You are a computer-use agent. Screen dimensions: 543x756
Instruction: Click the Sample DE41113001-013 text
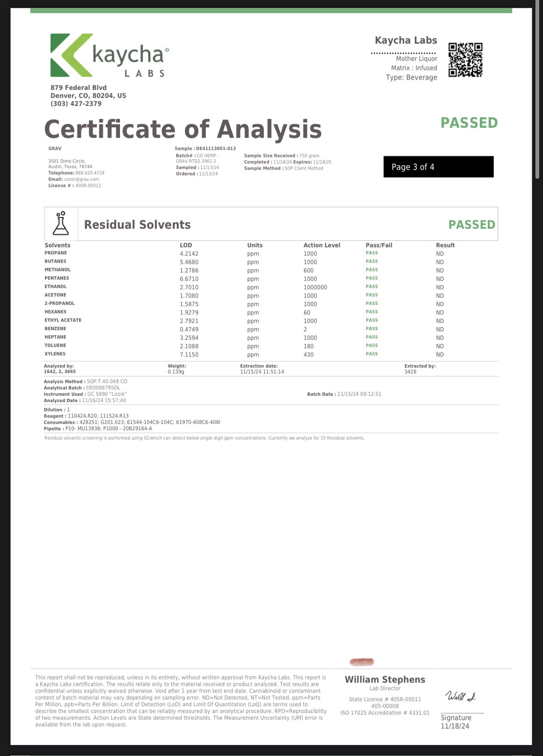(x=205, y=149)
